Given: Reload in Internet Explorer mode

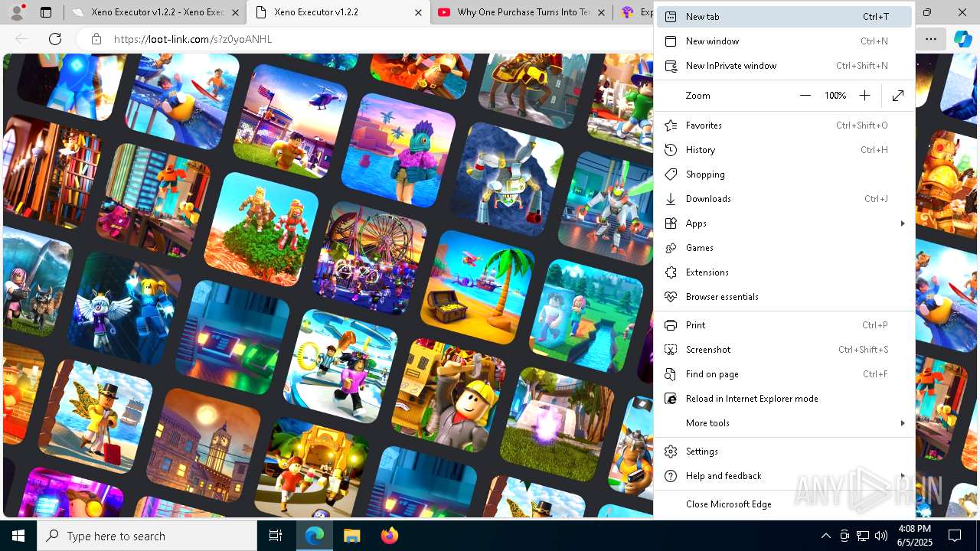Looking at the screenshot, I should point(785,399).
